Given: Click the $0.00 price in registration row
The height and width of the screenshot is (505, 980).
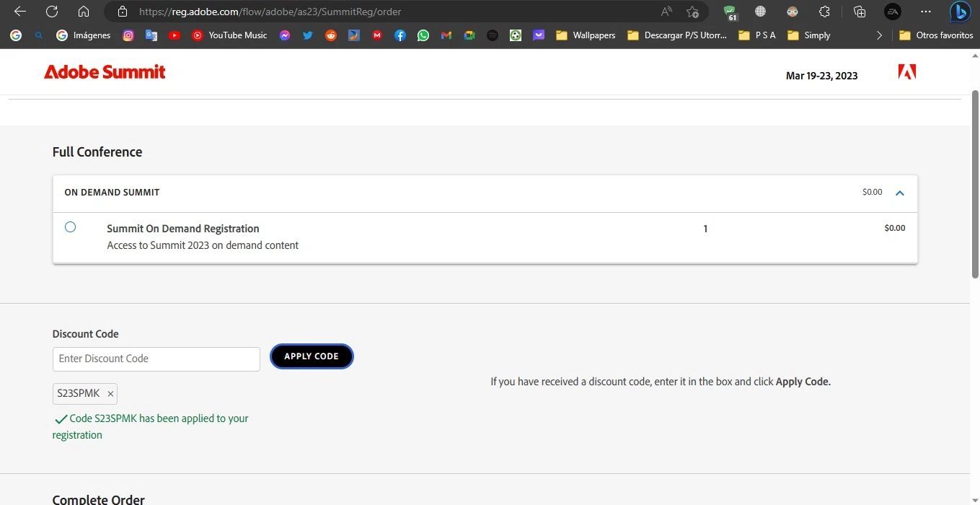Looking at the screenshot, I should [894, 228].
